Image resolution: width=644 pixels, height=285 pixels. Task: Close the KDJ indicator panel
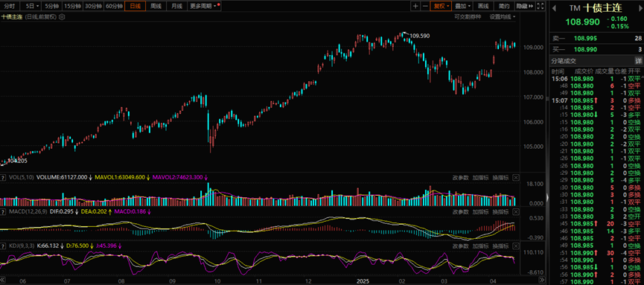coord(516,246)
